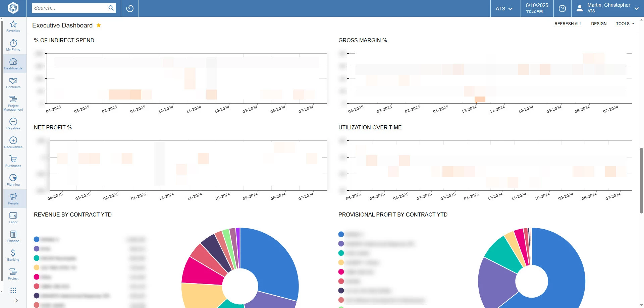This screenshot has height=308, width=644.
Task: Click the GROSS MARGIN % title
Action: pos(363,40)
